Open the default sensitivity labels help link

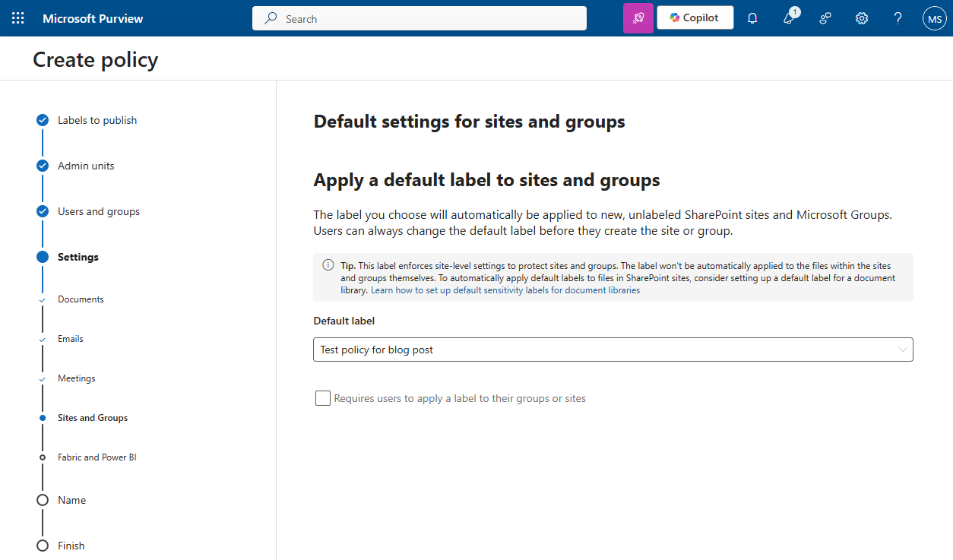[x=505, y=289]
